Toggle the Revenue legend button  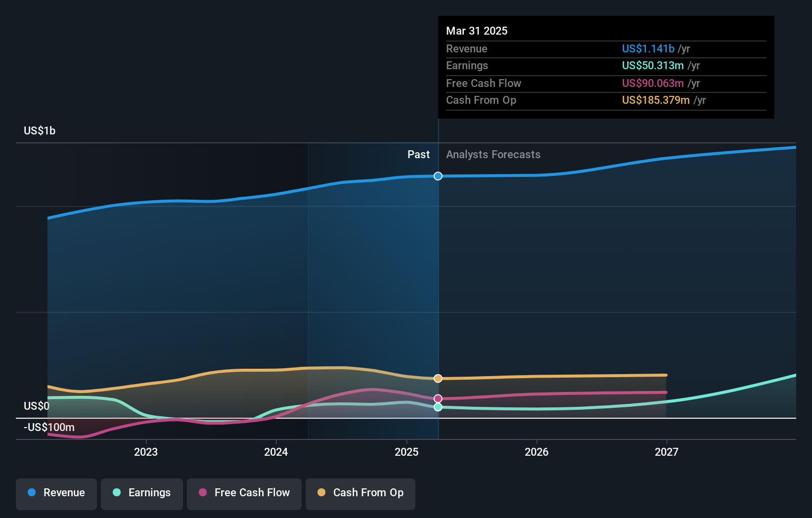(56, 494)
